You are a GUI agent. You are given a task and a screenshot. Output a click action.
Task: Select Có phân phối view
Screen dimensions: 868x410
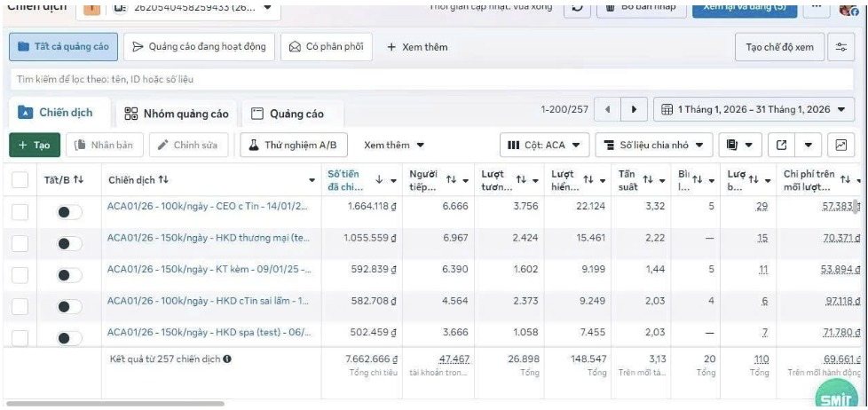pos(327,46)
